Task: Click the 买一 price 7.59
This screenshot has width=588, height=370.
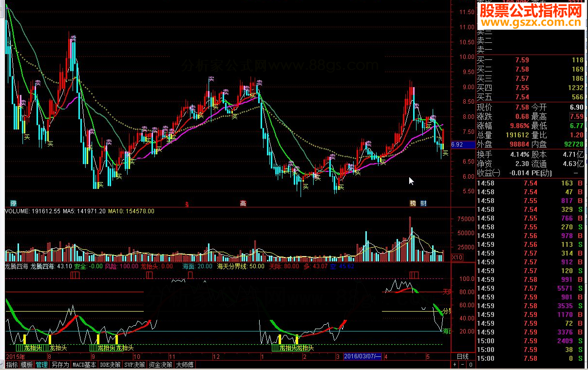Action: [522, 60]
